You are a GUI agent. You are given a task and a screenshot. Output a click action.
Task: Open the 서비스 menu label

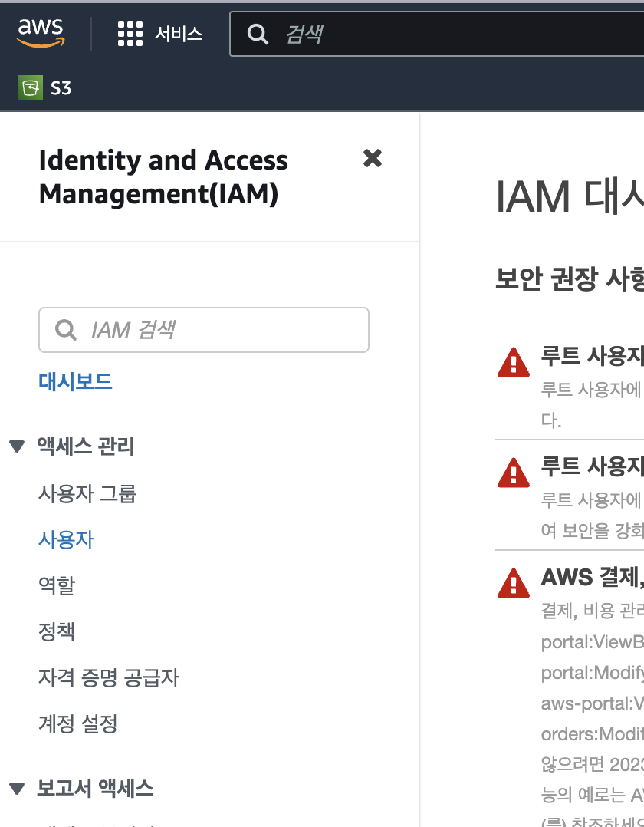point(179,35)
